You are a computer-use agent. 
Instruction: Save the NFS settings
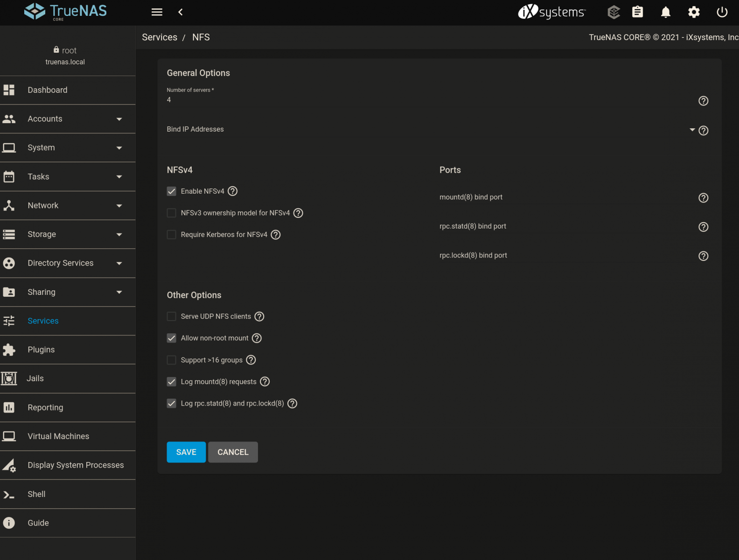(186, 452)
